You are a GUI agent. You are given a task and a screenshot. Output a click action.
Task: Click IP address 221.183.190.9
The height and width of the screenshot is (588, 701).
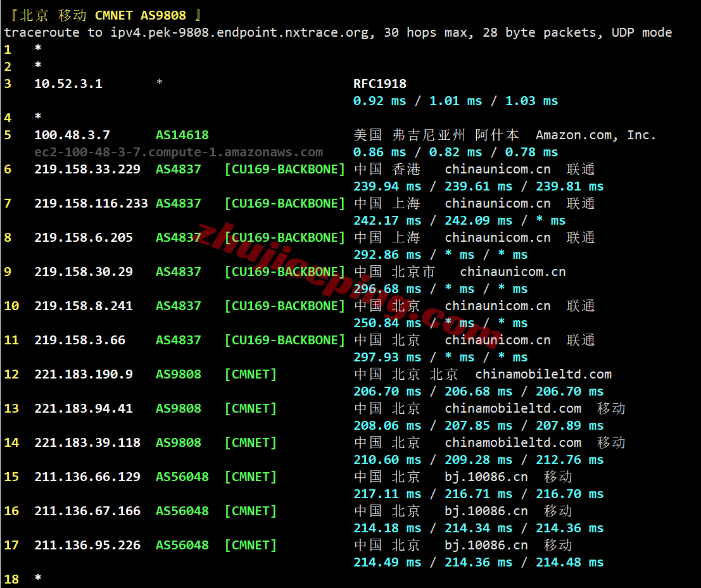click(x=84, y=375)
